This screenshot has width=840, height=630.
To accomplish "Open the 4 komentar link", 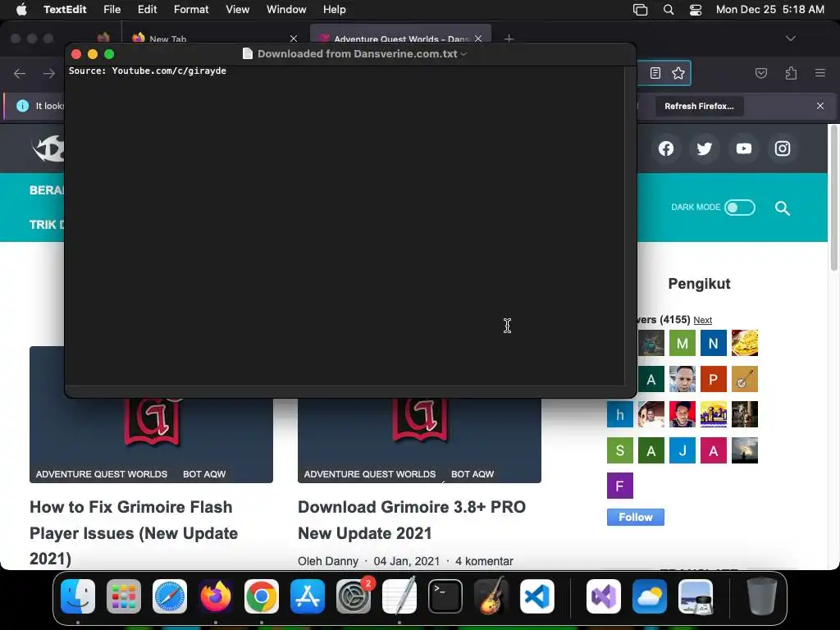I will 484,561.
